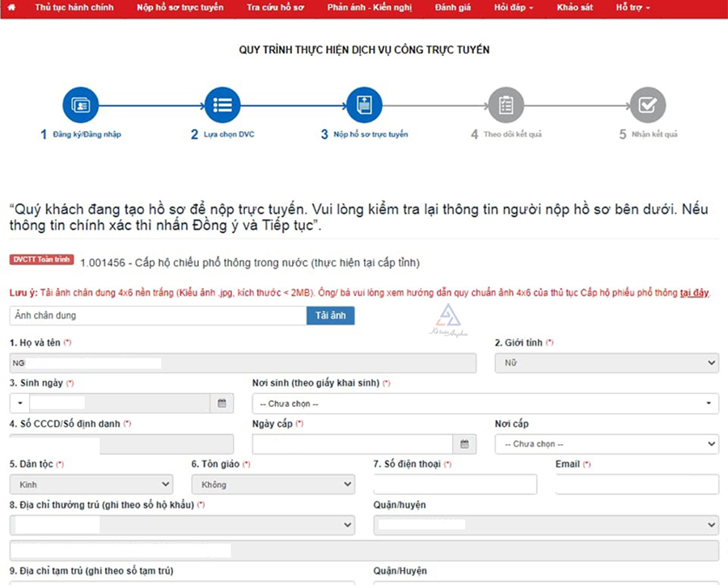Expand the Dân tộc dropdown
This screenshot has height=588, width=728.
[x=91, y=484]
